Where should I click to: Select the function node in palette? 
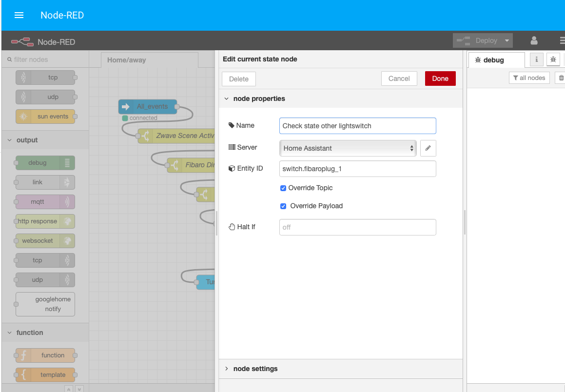coord(44,355)
